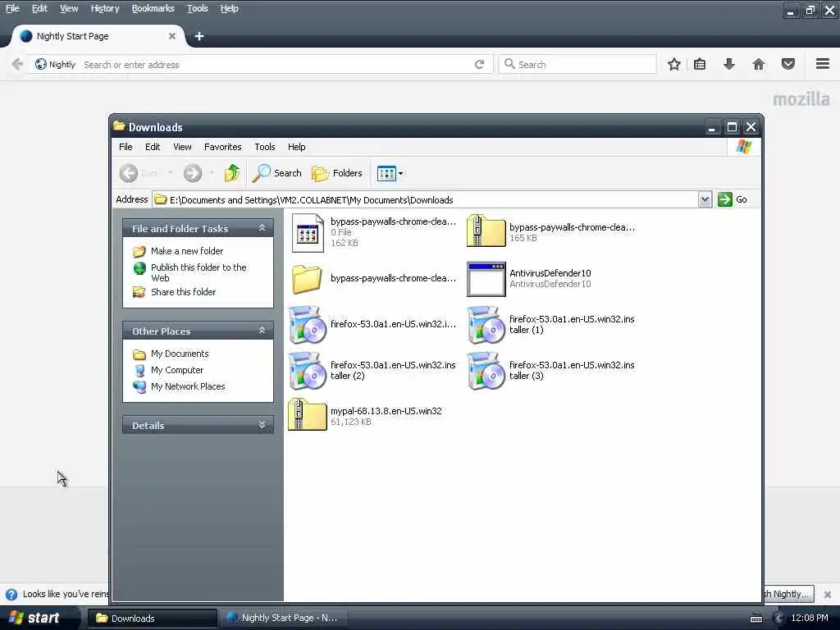Open the Explorer View menu

(182, 147)
